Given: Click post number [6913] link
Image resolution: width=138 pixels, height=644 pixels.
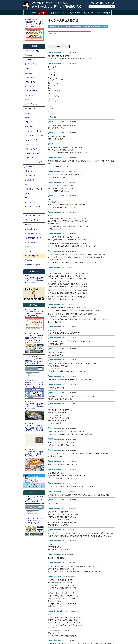Looking at the screenshot, I should tap(51, 122).
